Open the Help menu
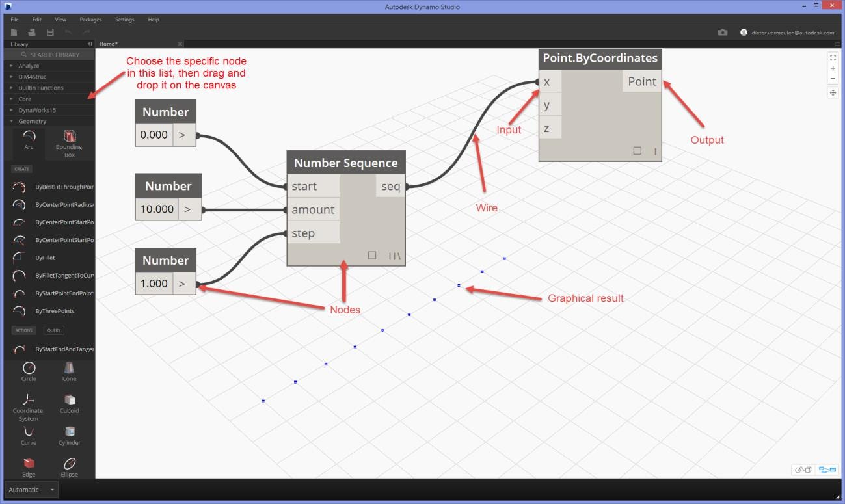Image resolution: width=845 pixels, height=504 pixels. [x=154, y=20]
